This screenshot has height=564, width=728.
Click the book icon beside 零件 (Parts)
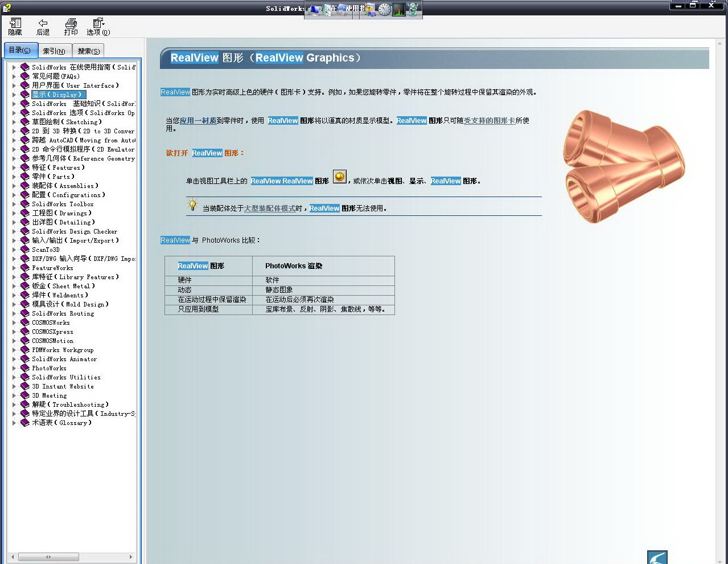pos(25,177)
